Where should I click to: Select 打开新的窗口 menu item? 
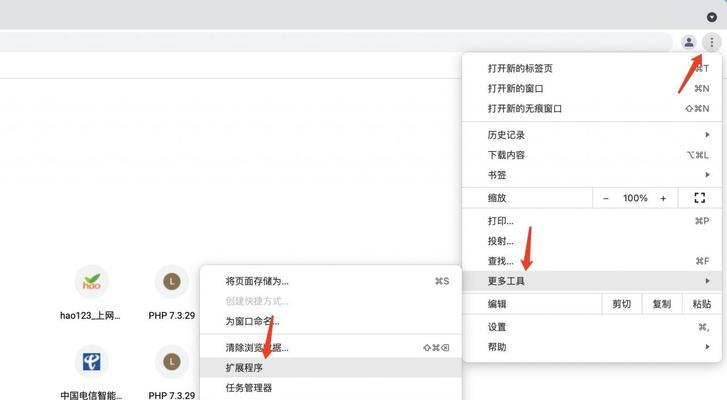click(592, 89)
